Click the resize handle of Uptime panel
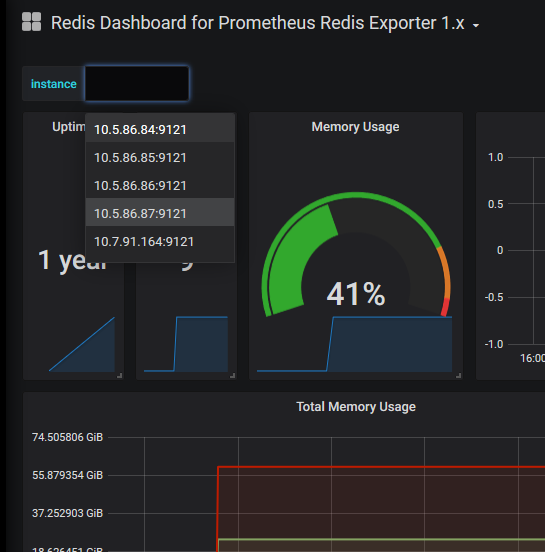Screen dimensions: 545x552 point(120,376)
